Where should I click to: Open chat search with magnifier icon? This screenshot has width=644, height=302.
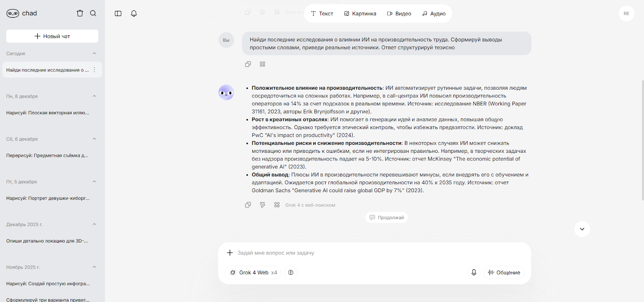[93, 13]
